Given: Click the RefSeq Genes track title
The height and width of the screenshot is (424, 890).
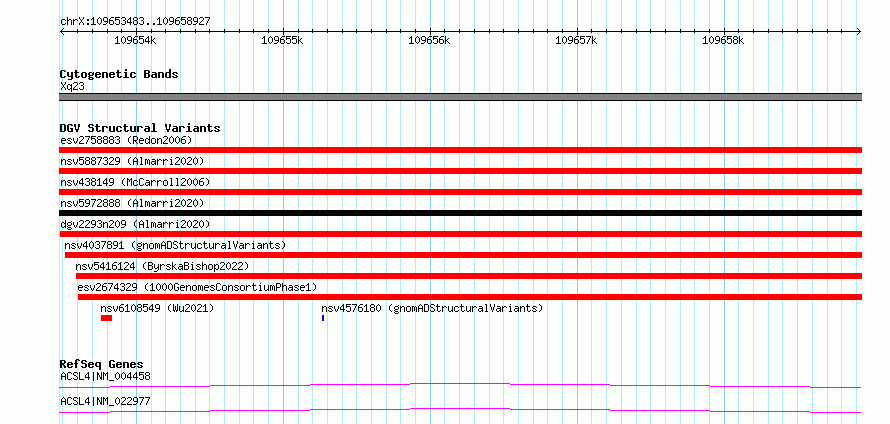Looking at the screenshot, I should (102, 364).
